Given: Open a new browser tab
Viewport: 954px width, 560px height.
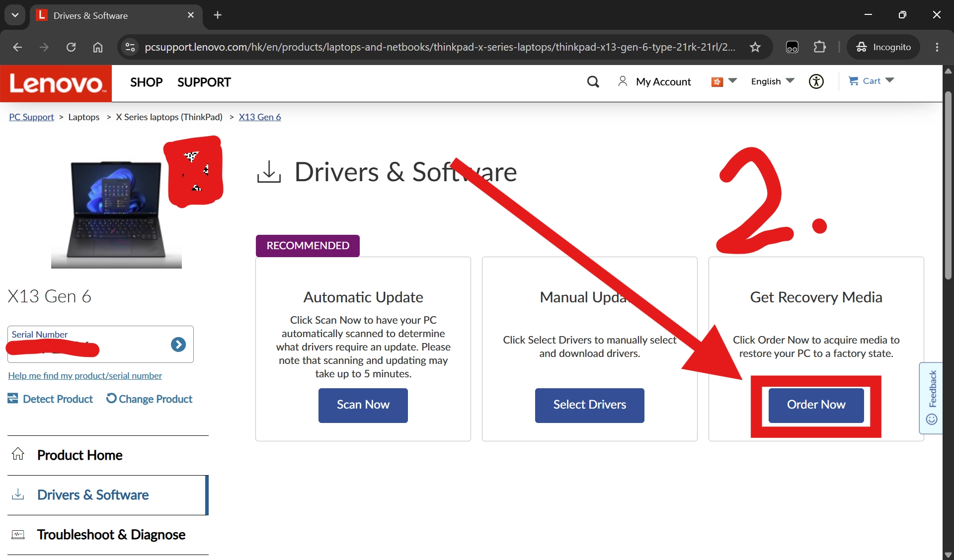Looking at the screenshot, I should 218,15.
